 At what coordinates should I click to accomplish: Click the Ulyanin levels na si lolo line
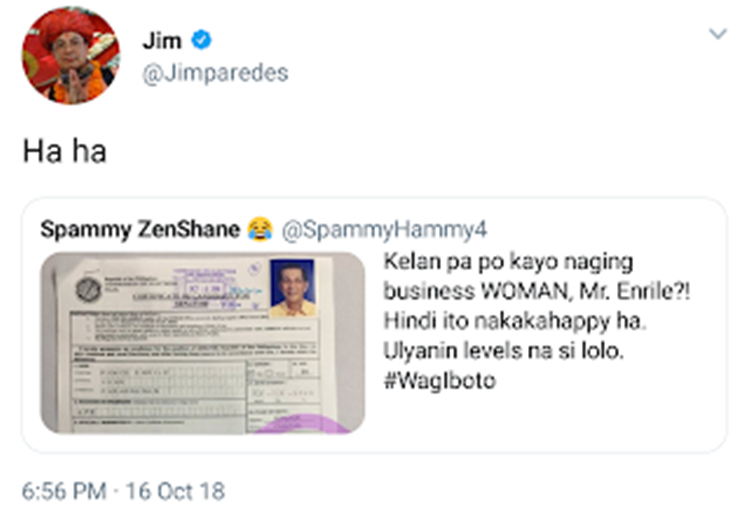coord(504,351)
